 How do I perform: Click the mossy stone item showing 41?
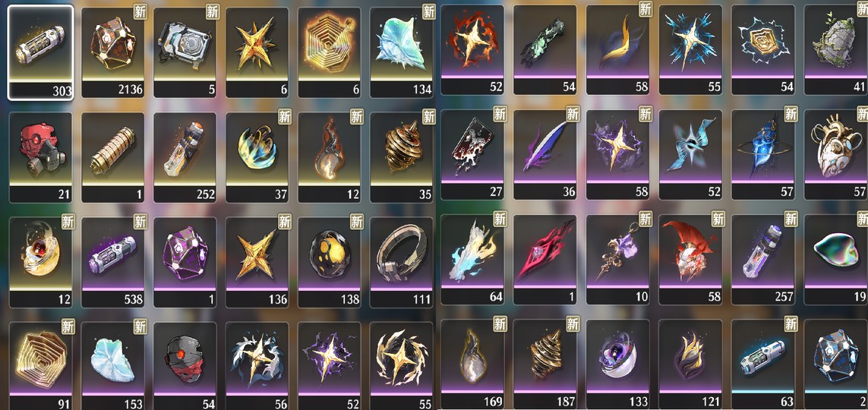click(836, 50)
